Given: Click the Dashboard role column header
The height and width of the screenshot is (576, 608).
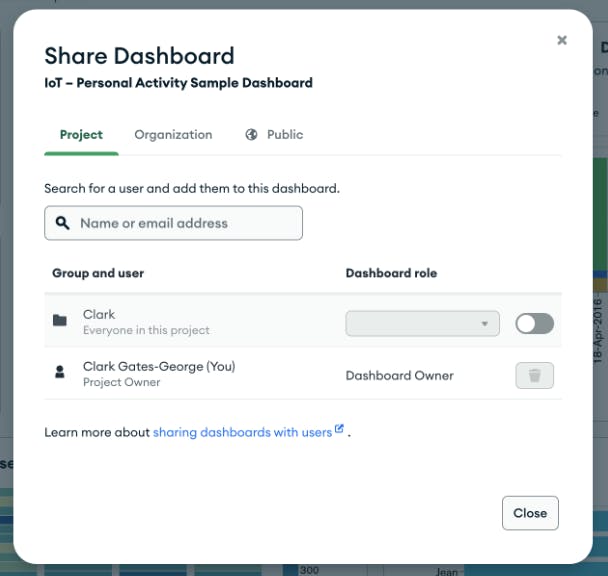Looking at the screenshot, I should point(391,273).
